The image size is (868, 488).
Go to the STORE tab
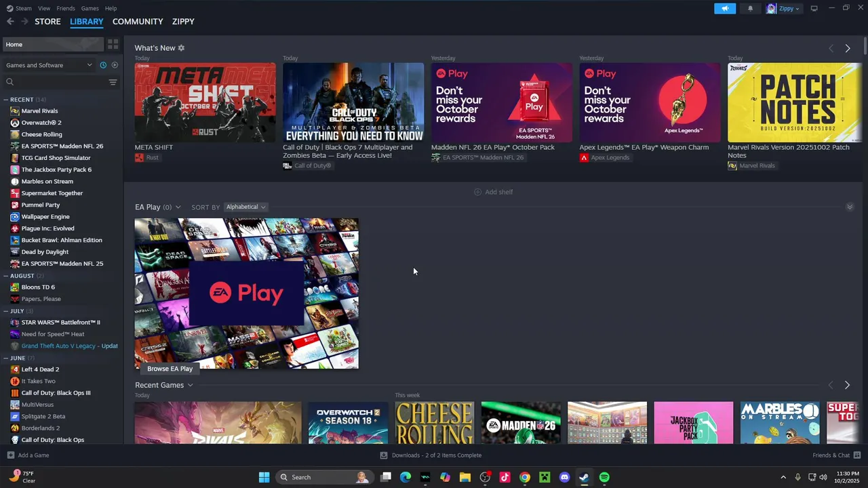pyautogui.click(x=47, y=22)
